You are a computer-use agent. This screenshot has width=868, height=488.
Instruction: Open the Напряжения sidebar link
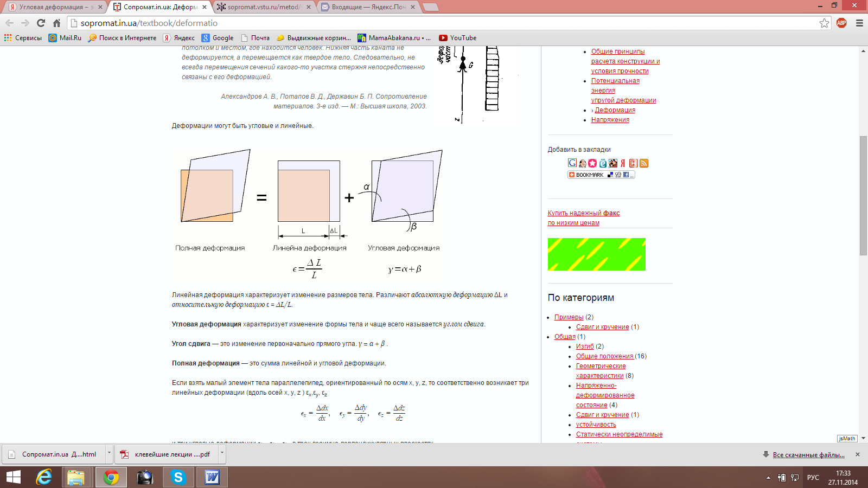click(610, 120)
